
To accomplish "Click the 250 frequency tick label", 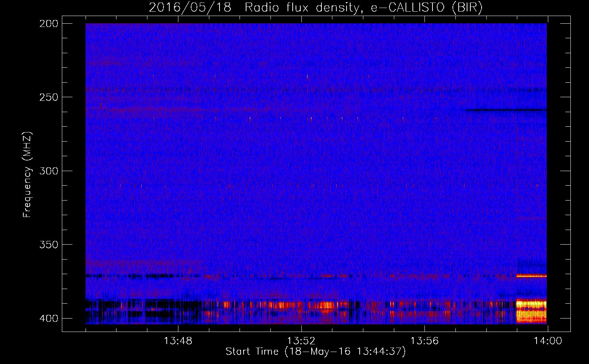I will tap(49, 97).
